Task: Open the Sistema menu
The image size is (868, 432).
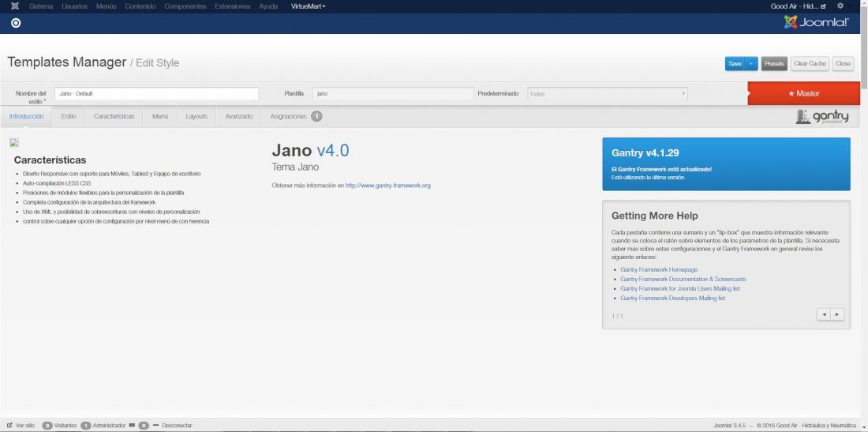Action: (x=41, y=6)
